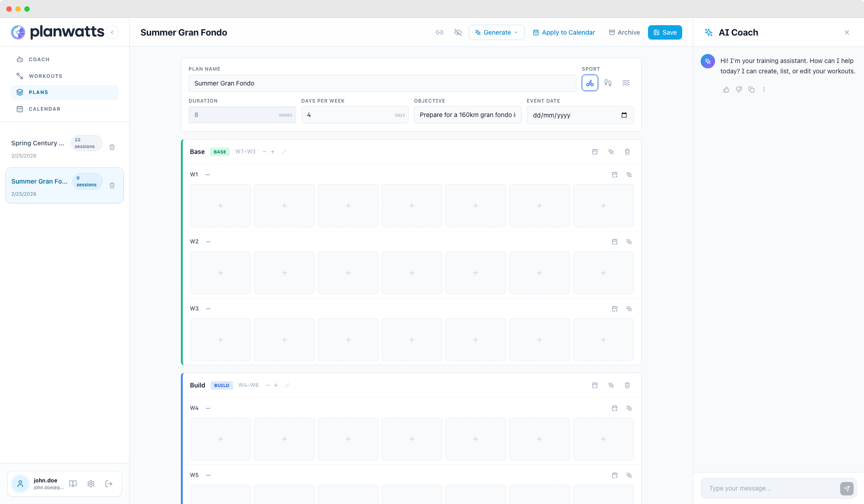
Task: Add a week to Base phase
Action: click(273, 152)
